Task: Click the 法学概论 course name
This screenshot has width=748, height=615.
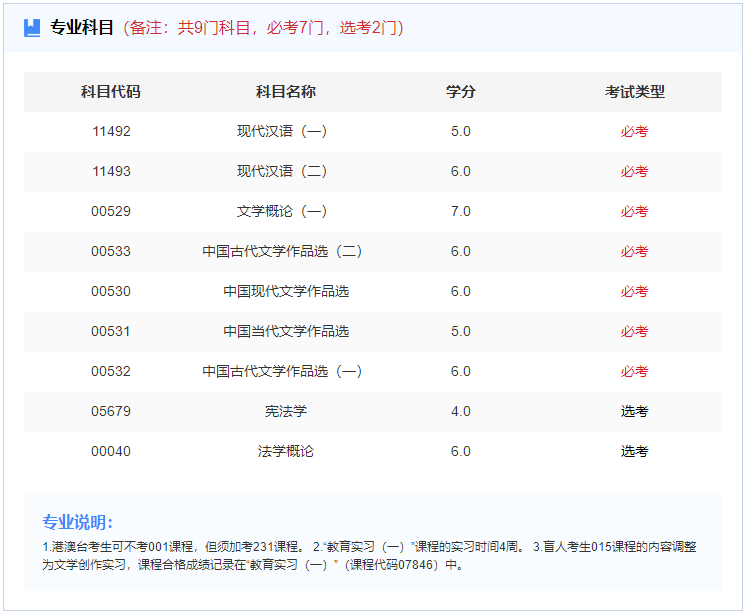Action: (286, 451)
